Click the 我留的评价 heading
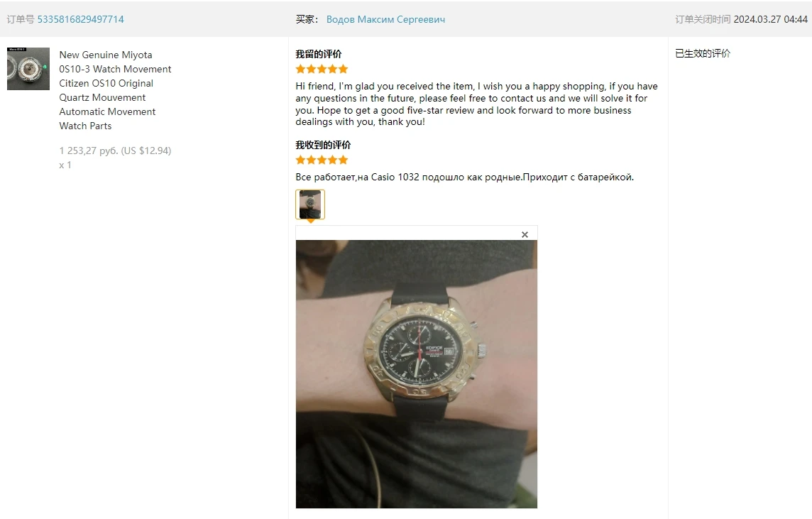The image size is (812, 519). [319, 54]
